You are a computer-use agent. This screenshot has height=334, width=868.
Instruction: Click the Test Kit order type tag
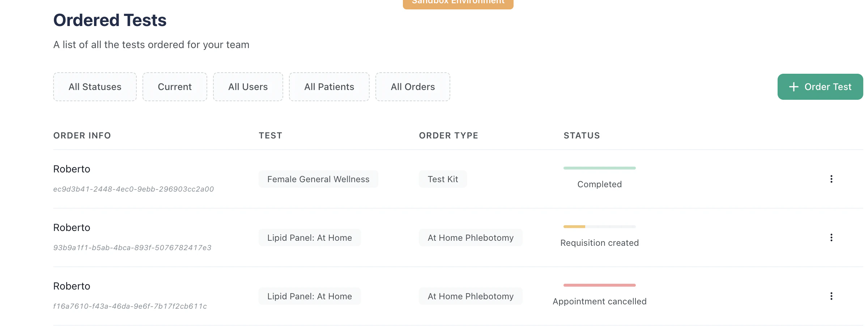point(443,179)
